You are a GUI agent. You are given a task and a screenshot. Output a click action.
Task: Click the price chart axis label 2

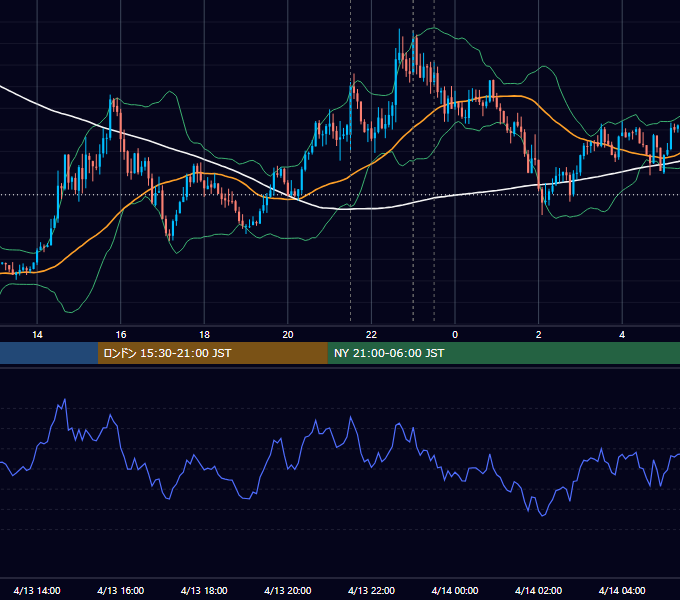539,335
